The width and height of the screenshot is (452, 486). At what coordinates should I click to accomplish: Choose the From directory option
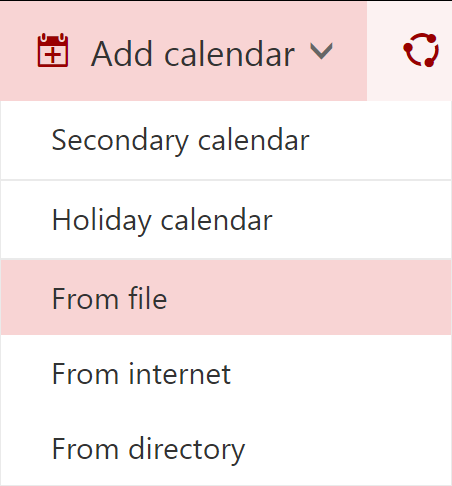(x=226, y=448)
